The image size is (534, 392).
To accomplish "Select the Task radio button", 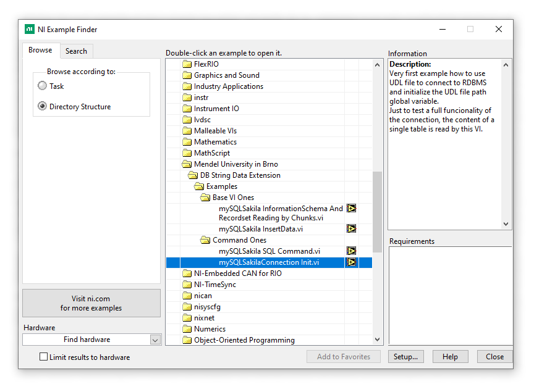I will tap(43, 86).
